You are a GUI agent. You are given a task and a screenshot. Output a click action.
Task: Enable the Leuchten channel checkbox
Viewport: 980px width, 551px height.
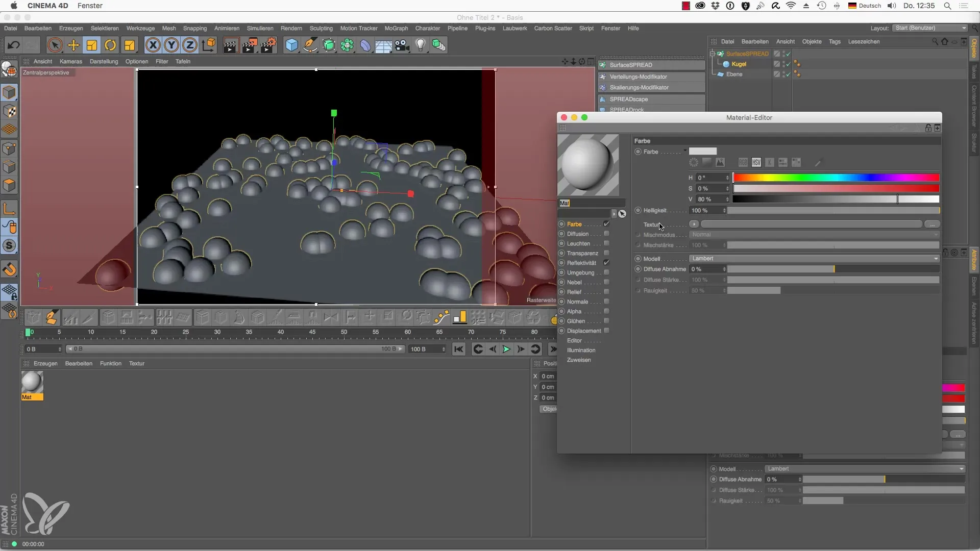point(606,243)
